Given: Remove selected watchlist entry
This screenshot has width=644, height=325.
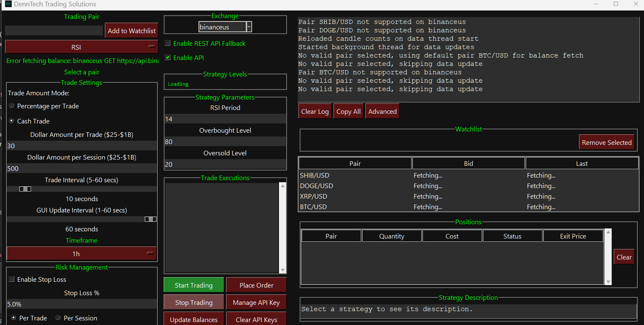Looking at the screenshot, I should pyautogui.click(x=607, y=142).
